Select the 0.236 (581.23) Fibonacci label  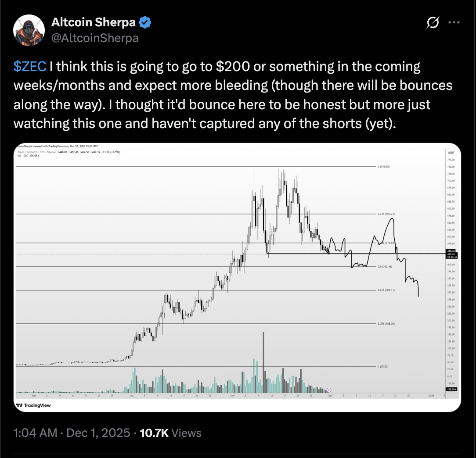[x=386, y=214]
